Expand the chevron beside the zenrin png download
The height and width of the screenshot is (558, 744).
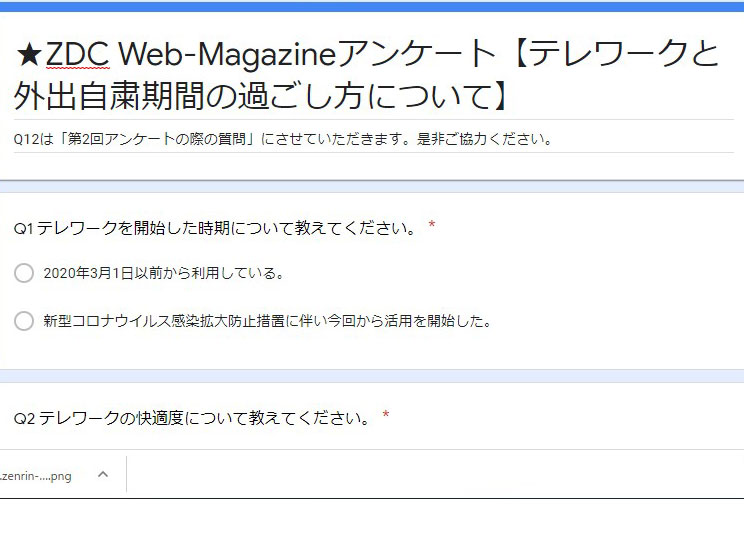click(102, 475)
